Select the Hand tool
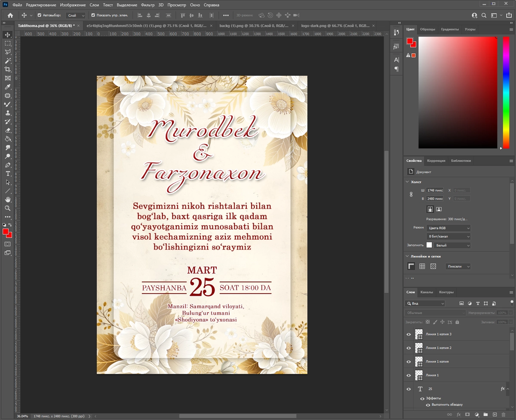The width and height of the screenshot is (516, 420). [7, 199]
